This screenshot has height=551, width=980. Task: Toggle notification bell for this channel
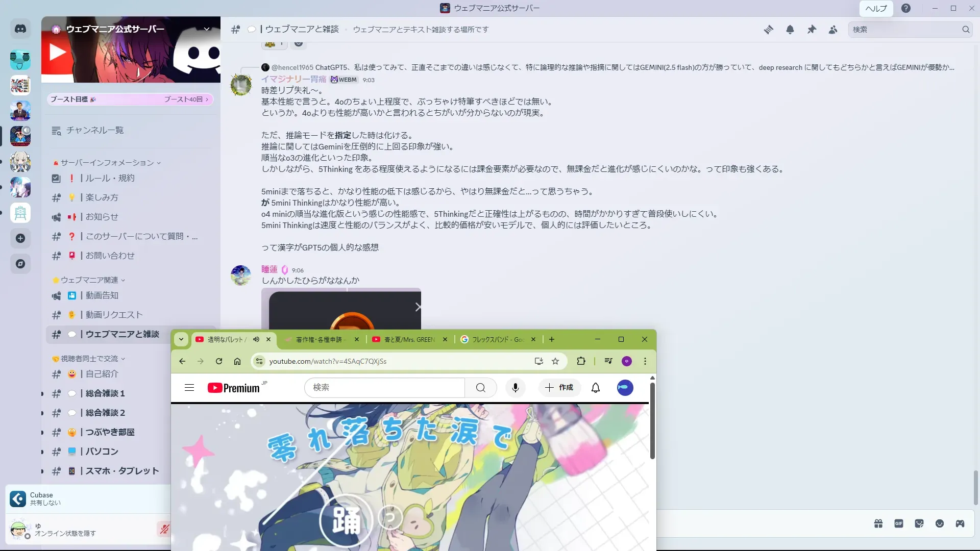(790, 30)
